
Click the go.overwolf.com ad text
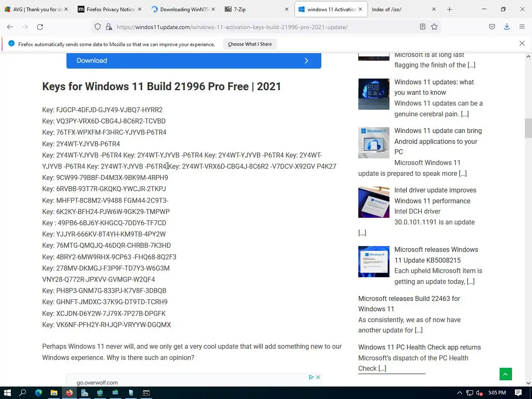click(x=97, y=382)
